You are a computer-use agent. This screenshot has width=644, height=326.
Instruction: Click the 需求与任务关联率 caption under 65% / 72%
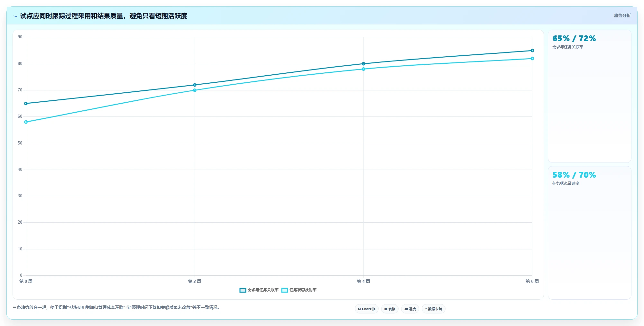(568, 47)
